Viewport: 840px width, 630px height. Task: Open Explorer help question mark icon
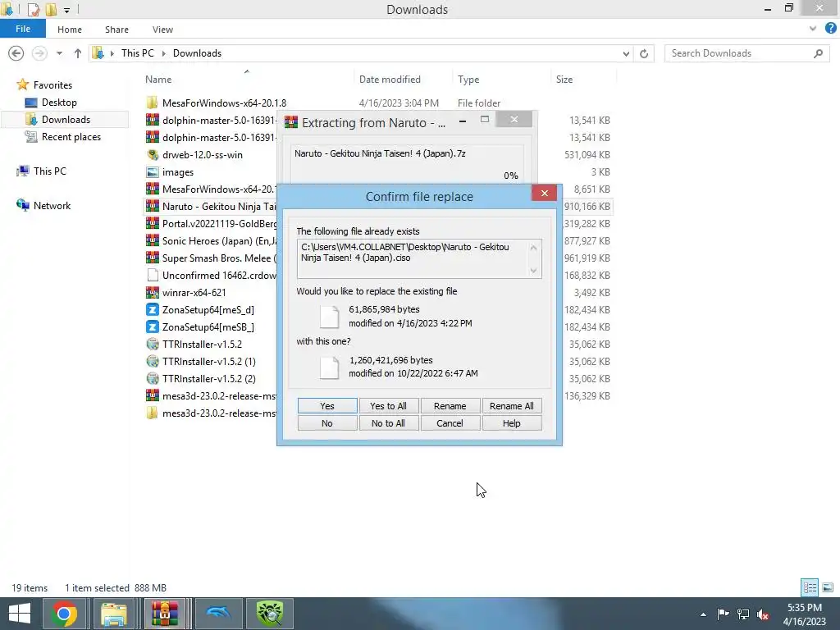click(830, 28)
